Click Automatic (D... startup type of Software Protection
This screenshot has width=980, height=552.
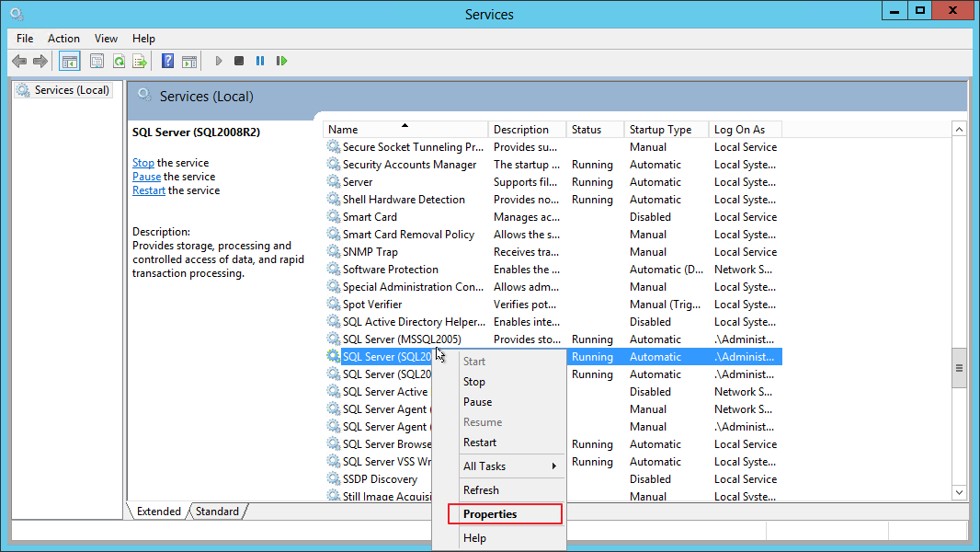pos(667,270)
